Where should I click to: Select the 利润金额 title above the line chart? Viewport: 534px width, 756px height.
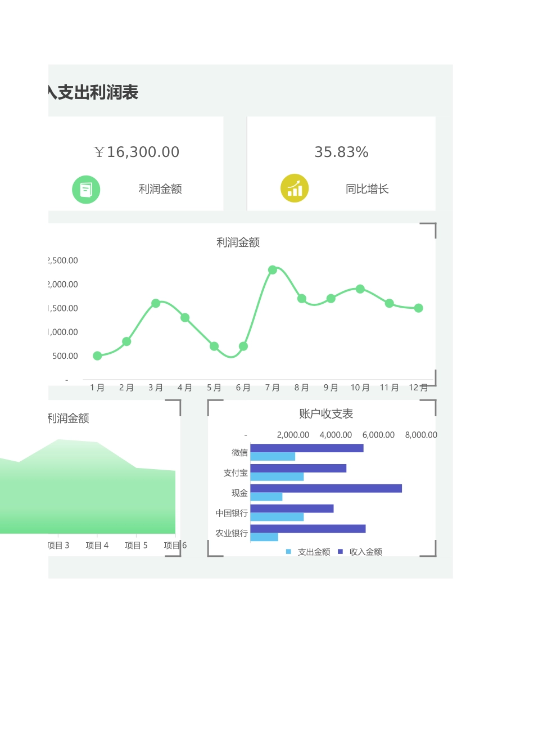[238, 242]
